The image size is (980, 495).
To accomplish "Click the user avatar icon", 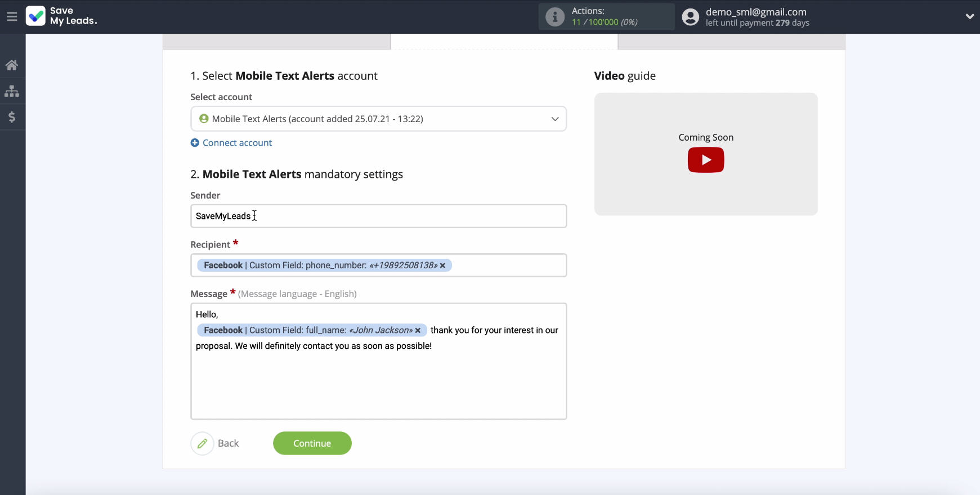I will tap(691, 17).
